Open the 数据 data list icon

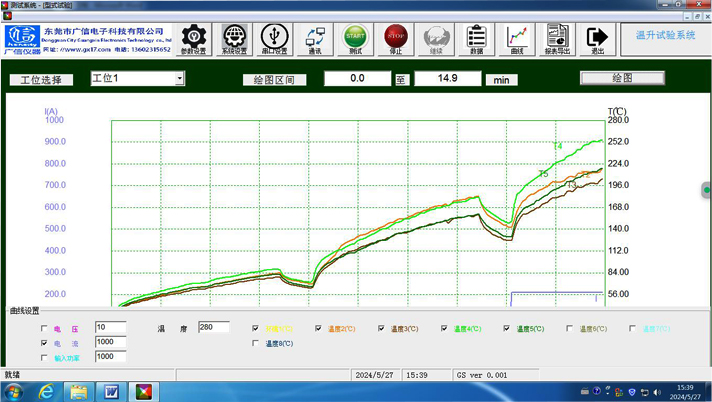click(x=476, y=40)
